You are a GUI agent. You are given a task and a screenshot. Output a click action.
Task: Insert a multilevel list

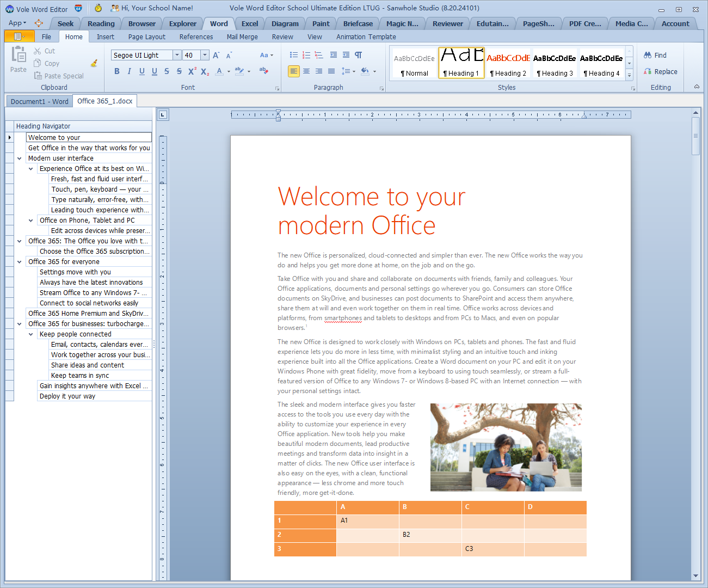(319, 55)
